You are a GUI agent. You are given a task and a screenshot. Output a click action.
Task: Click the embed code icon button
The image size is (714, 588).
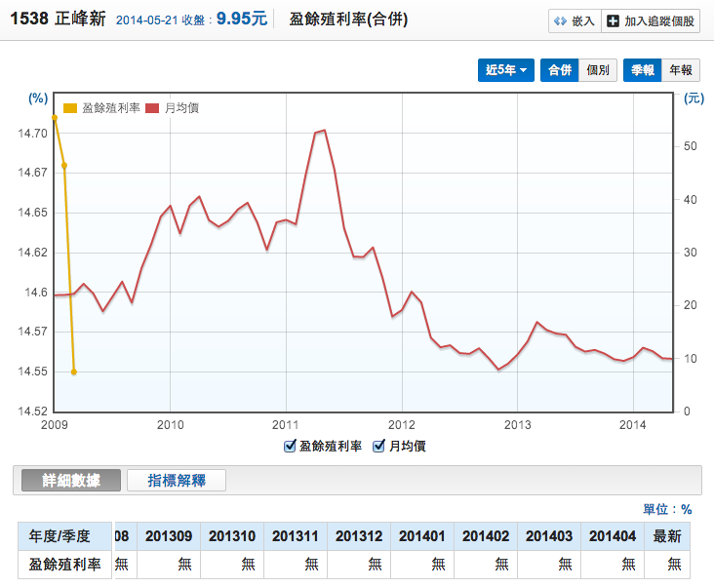coord(562,20)
